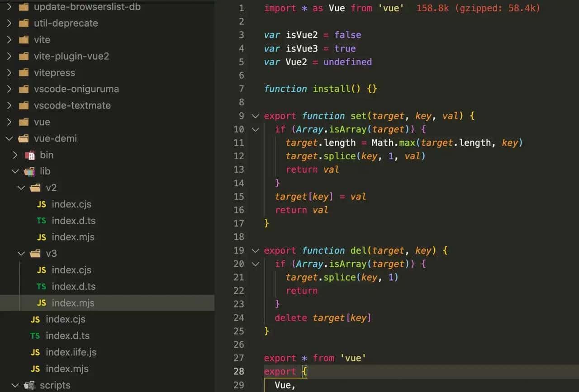Click the scripts folder icon
The image size is (579, 392).
click(x=30, y=385)
